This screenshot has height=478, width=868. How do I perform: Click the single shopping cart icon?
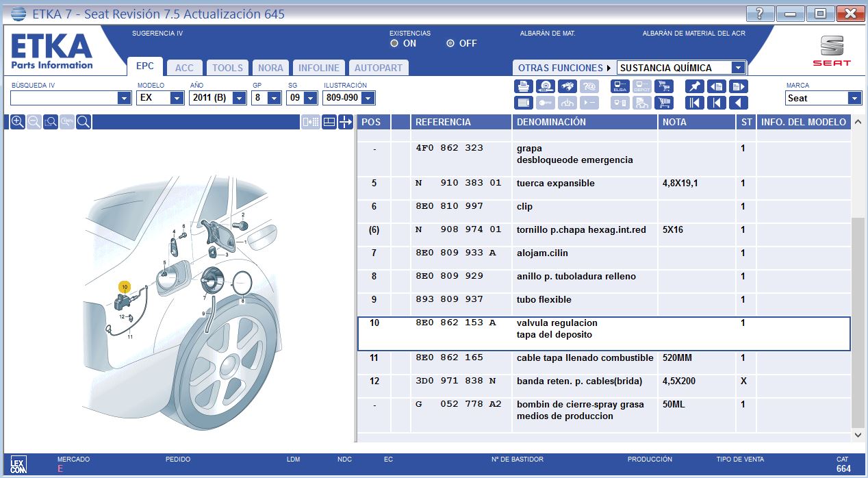664,103
